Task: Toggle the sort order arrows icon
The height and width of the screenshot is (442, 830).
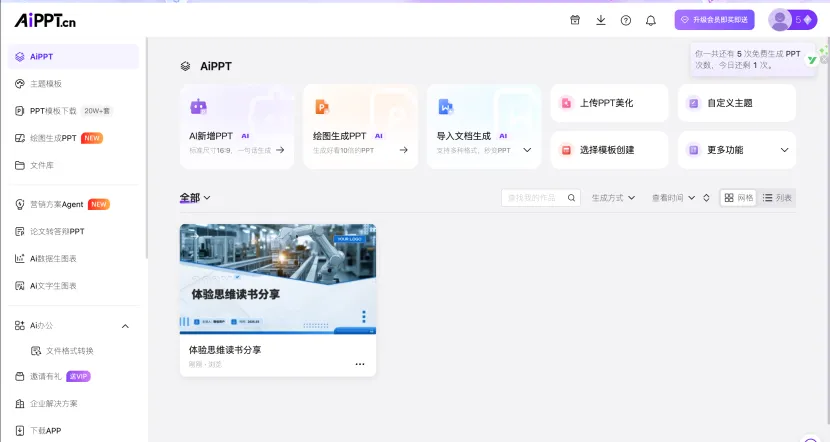Action: pyautogui.click(x=706, y=198)
